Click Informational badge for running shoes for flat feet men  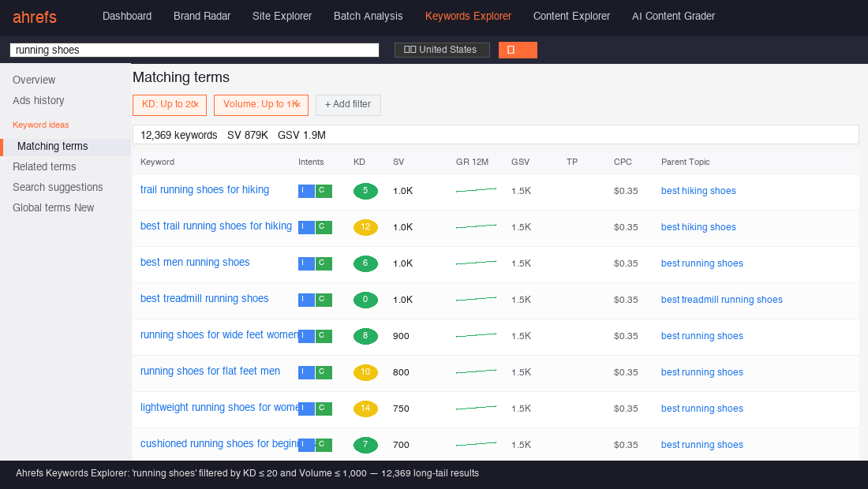pyautogui.click(x=306, y=372)
